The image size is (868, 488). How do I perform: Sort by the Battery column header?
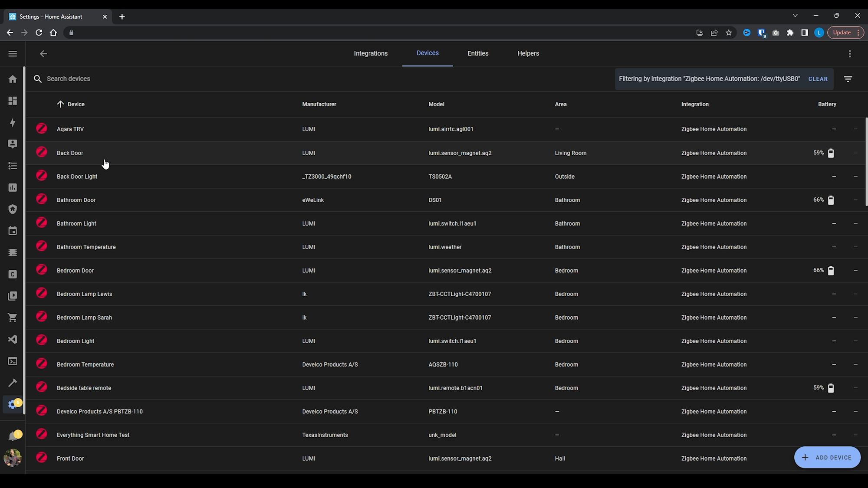pos(827,104)
